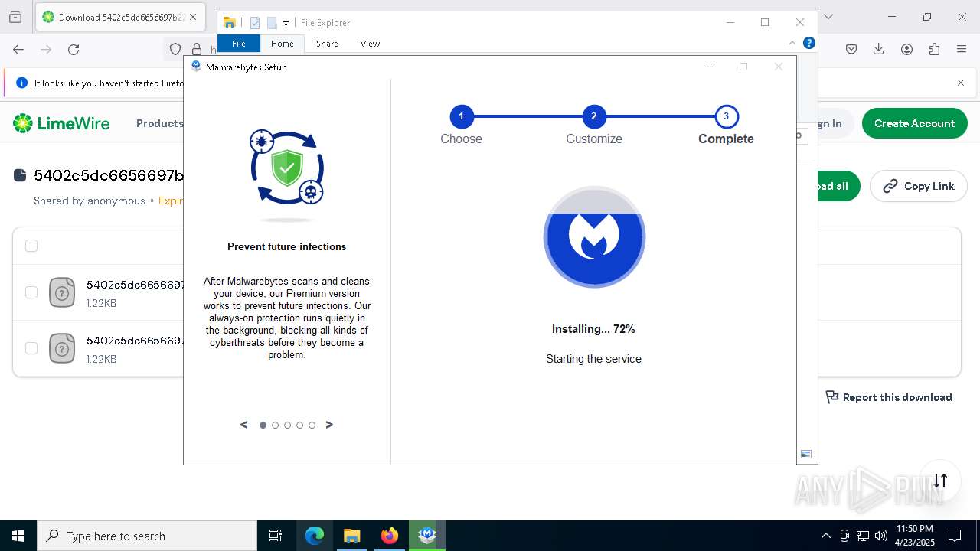
Task: Click the Copy Link button
Action: tap(919, 186)
